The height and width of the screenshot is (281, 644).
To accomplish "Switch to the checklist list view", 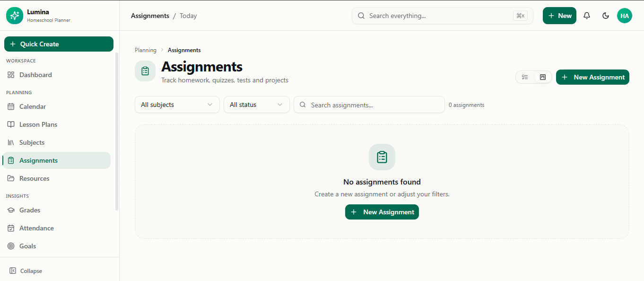I will pos(525,77).
